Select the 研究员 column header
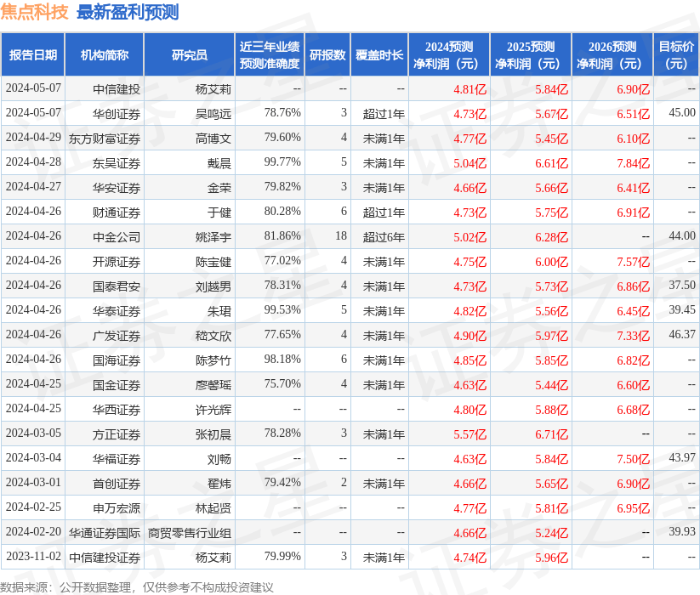Screen dimensions: 700x595 click(190, 55)
